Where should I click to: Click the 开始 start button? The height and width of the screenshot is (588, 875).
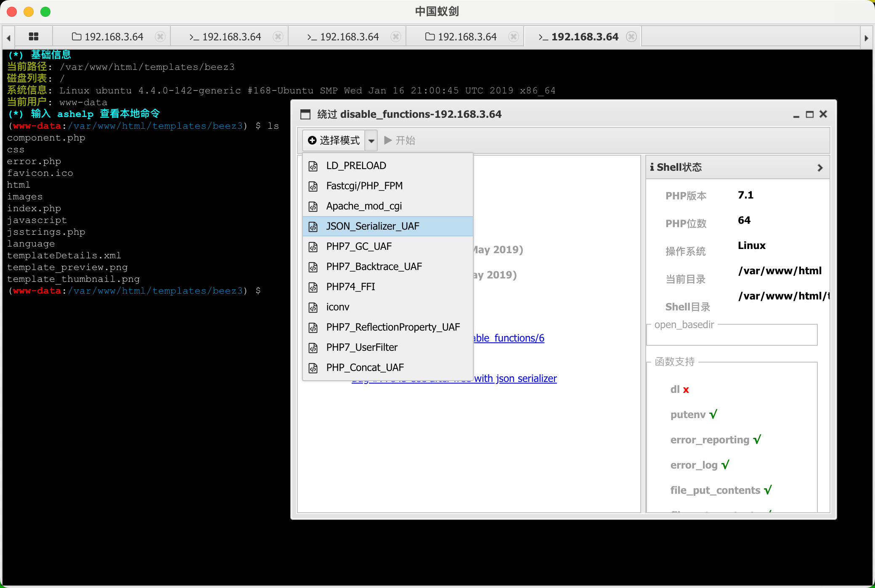(400, 140)
